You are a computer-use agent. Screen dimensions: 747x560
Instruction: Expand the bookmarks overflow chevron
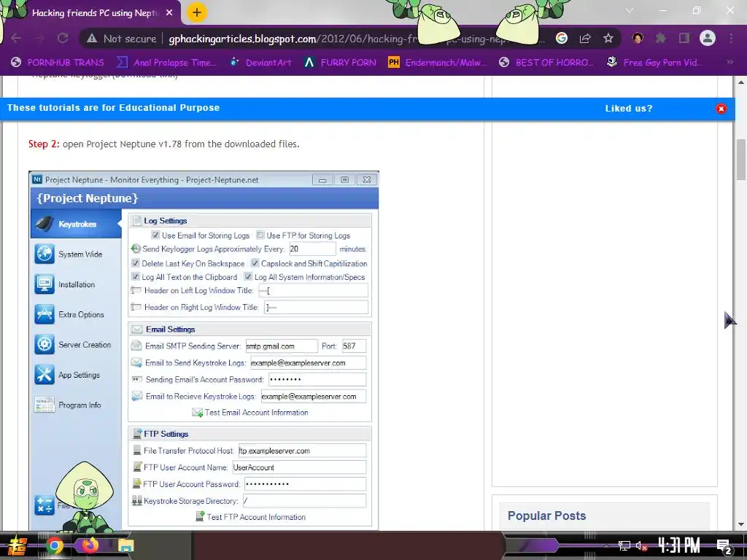click(729, 62)
